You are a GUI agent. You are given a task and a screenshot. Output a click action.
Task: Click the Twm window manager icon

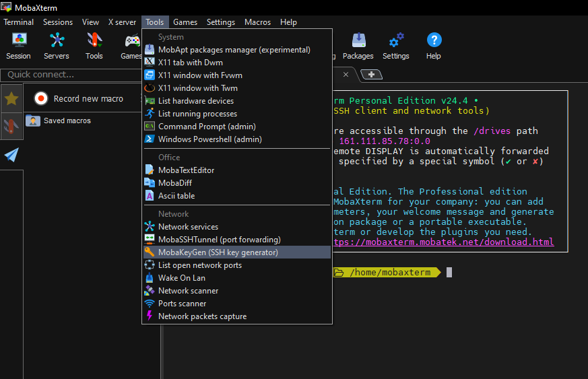coord(150,88)
